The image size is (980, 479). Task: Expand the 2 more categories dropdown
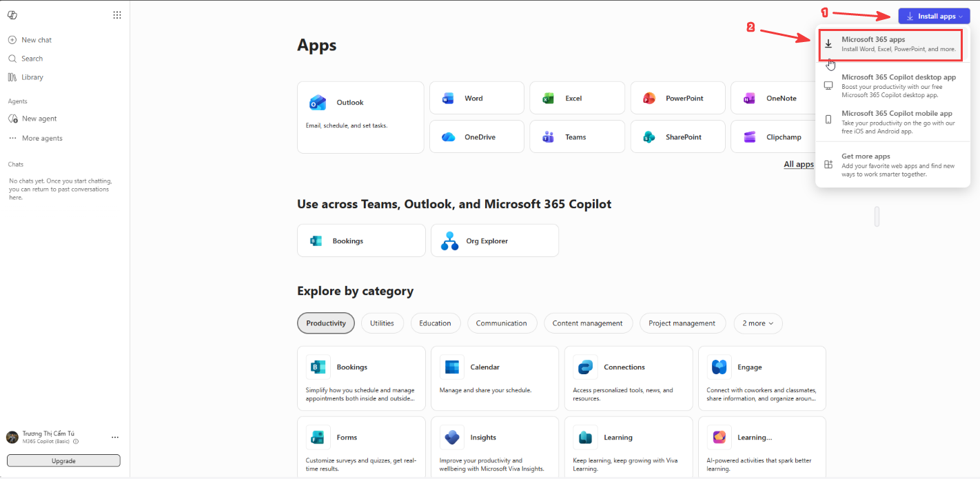pos(757,323)
